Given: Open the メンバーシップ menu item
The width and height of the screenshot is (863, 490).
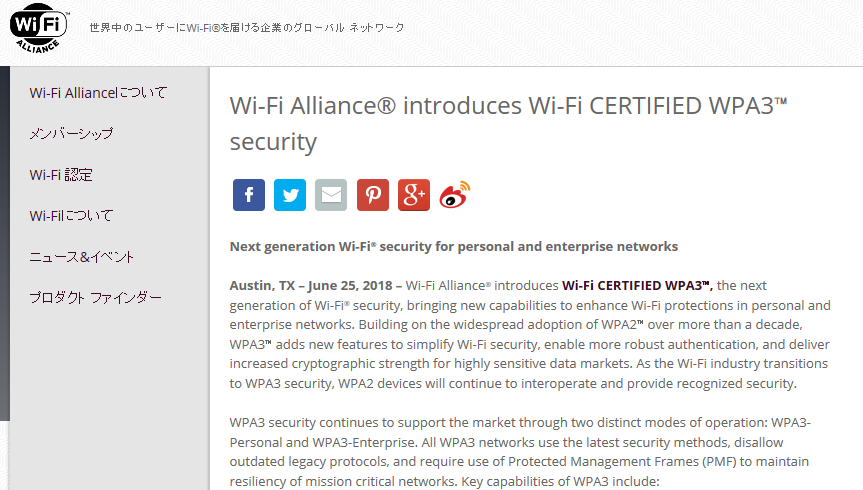Looking at the screenshot, I should click(x=71, y=134).
